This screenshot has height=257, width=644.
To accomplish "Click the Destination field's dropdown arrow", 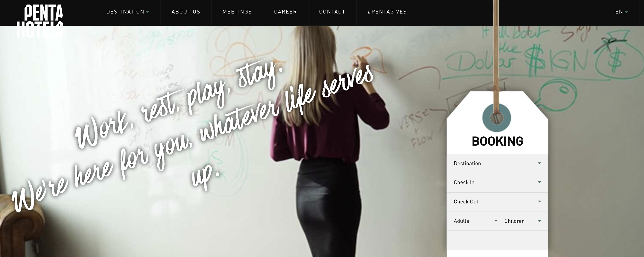I will 539,163.
